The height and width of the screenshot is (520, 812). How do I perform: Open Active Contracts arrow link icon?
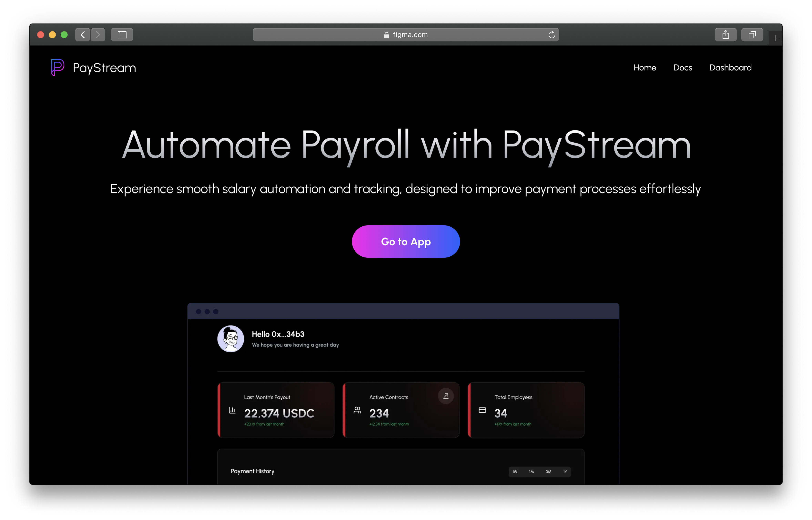[445, 396]
